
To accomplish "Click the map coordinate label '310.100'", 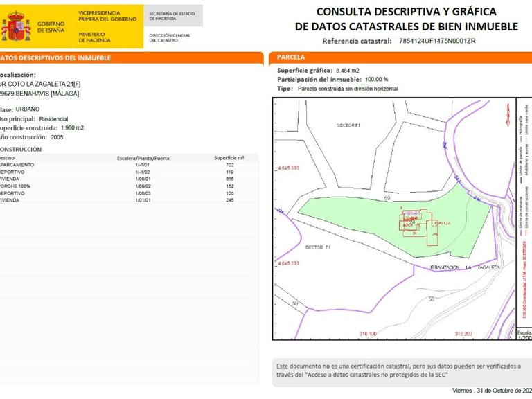I will coord(368,334).
